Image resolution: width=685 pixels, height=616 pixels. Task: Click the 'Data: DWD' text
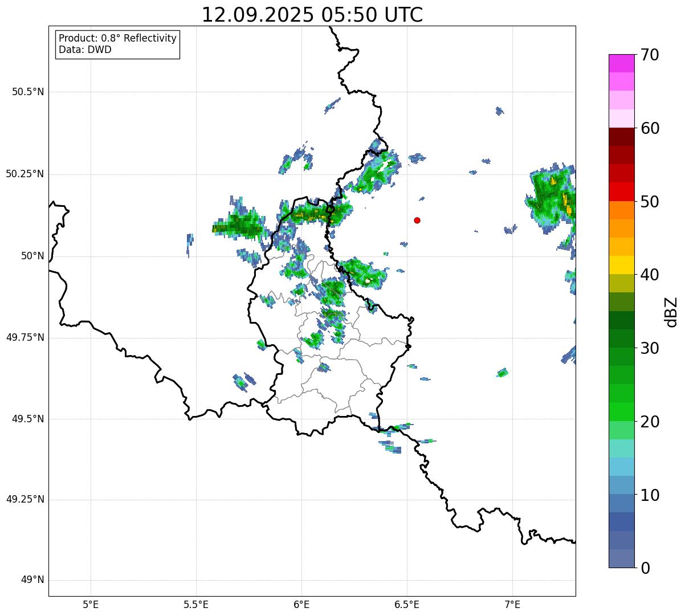point(85,50)
